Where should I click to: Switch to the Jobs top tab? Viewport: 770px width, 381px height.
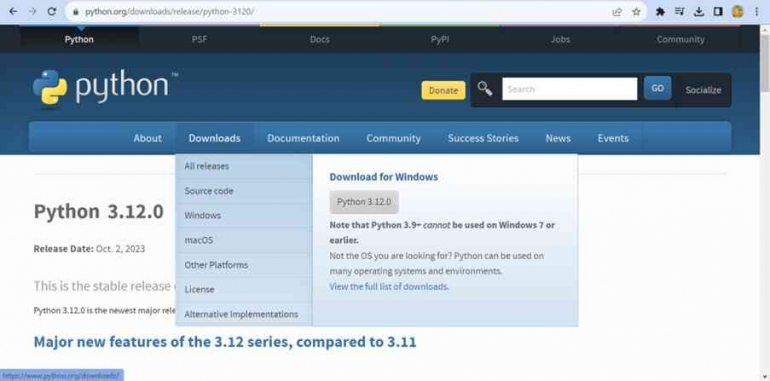click(560, 39)
